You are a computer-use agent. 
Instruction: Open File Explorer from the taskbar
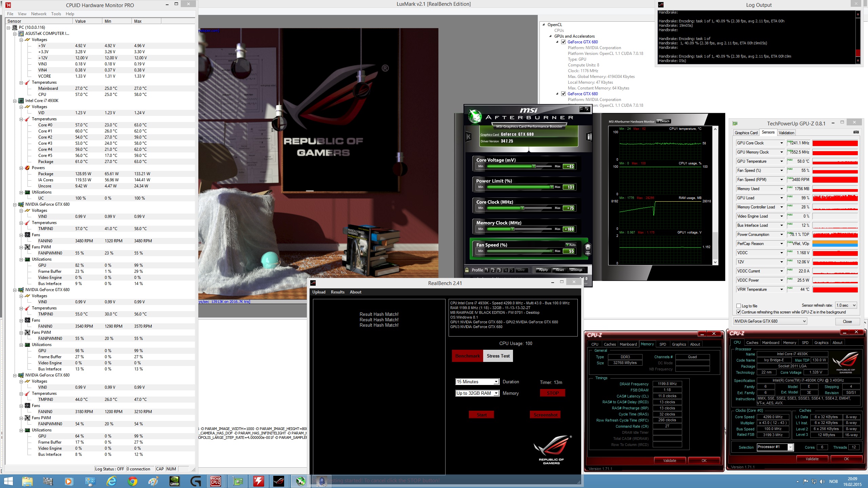[x=27, y=481]
